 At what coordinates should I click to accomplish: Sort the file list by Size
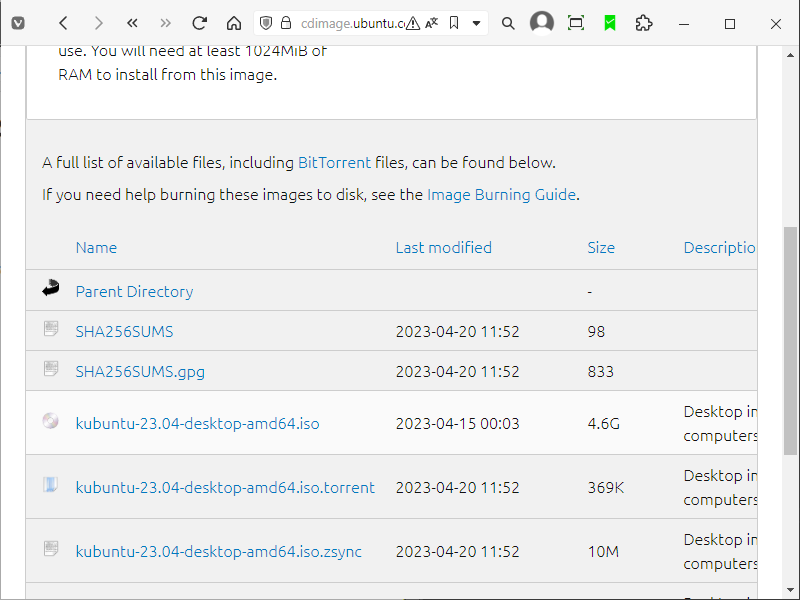pos(601,248)
